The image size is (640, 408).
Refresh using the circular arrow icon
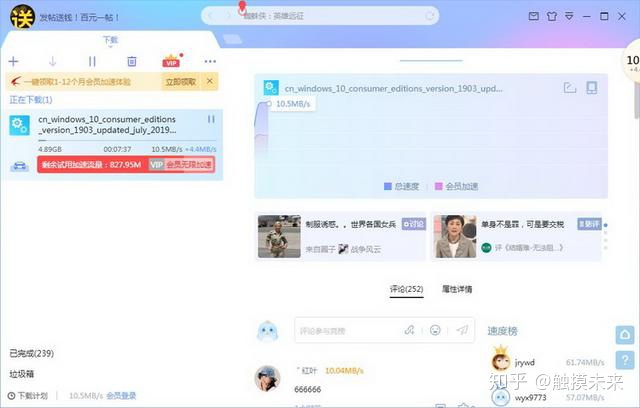click(x=430, y=16)
